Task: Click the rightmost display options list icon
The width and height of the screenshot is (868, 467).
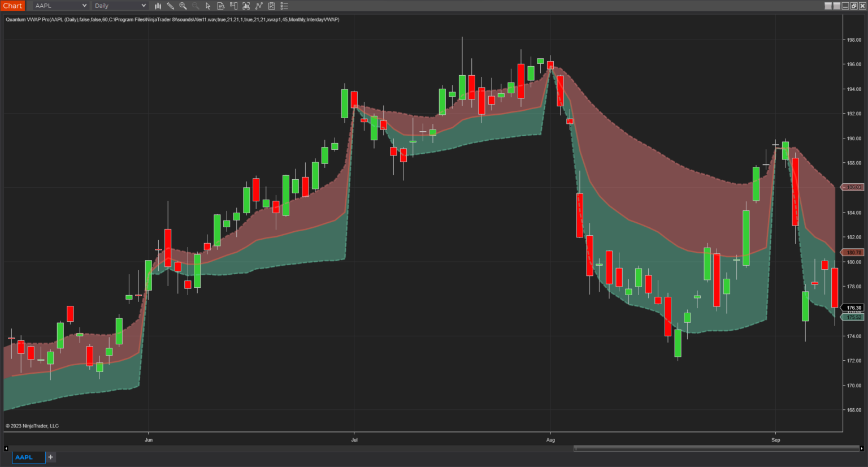Action: (284, 6)
